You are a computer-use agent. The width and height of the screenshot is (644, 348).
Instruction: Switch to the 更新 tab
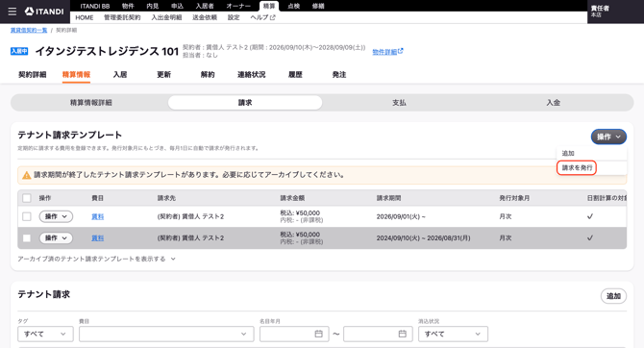pyautogui.click(x=163, y=75)
